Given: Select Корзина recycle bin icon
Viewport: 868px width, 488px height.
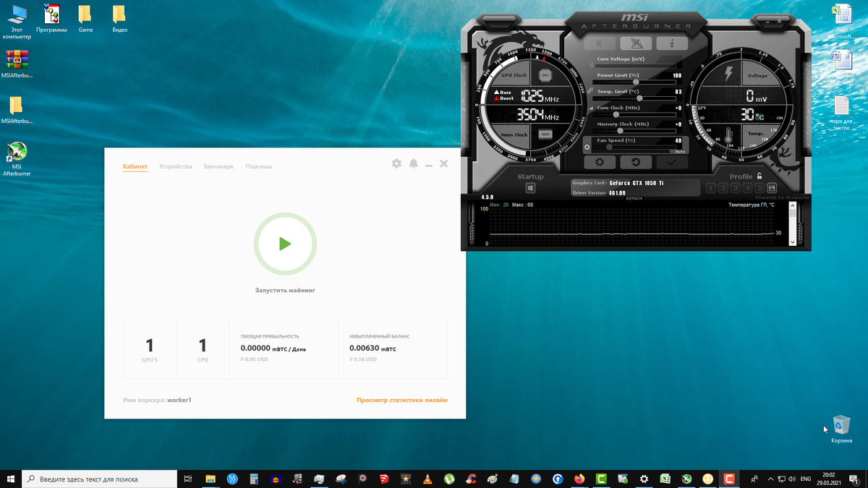Looking at the screenshot, I should [x=841, y=429].
